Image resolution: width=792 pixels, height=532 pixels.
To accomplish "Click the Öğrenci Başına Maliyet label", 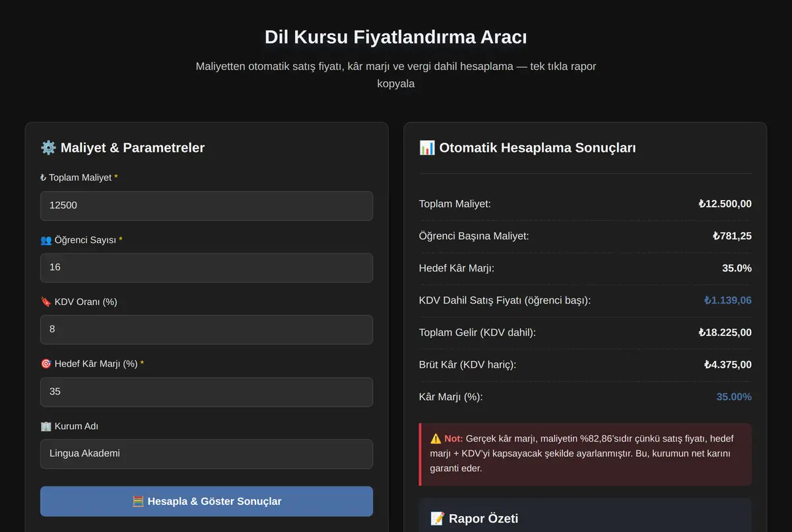I will pos(474,236).
